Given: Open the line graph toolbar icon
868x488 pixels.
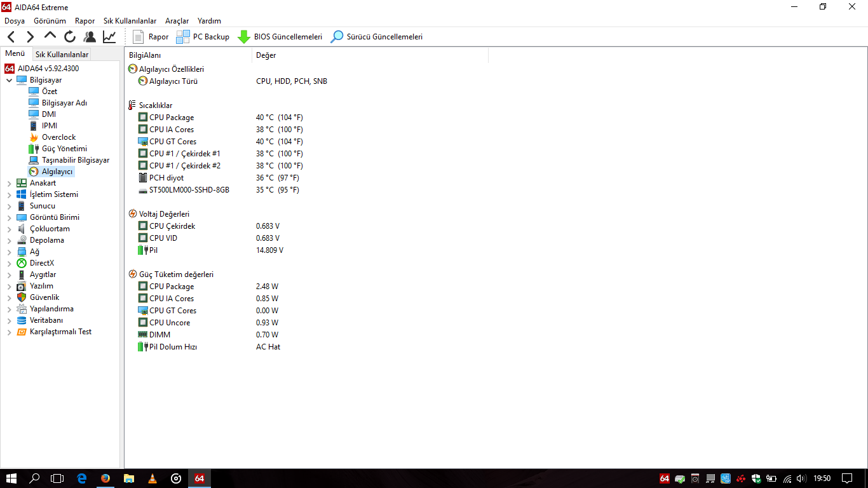Looking at the screenshot, I should click(109, 37).
